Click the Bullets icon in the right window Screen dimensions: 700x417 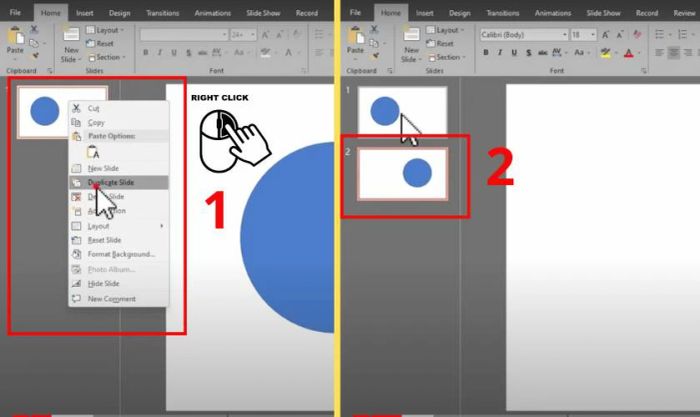coord(662,34)
